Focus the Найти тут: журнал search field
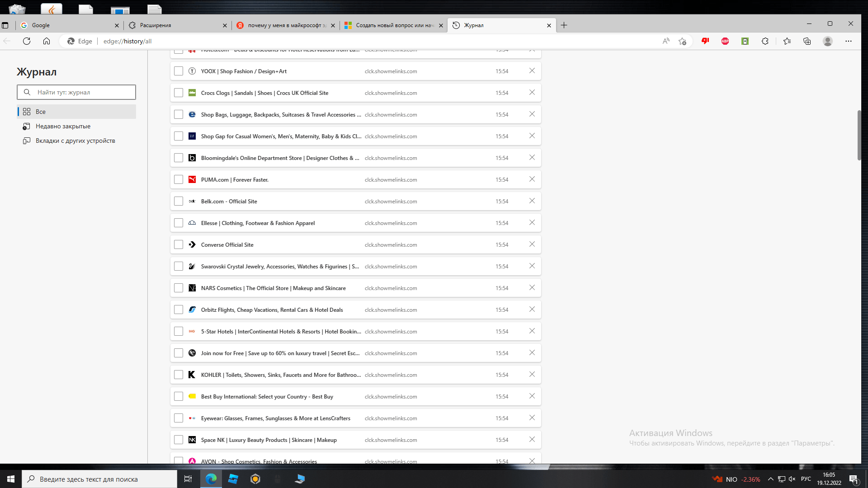Image resolution: width=868 pixels, height=488 pixels. coord(76,92)
